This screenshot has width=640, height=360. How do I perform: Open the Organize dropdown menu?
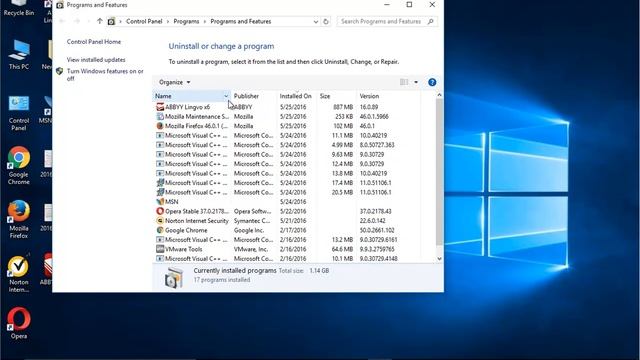coord(175,82)
